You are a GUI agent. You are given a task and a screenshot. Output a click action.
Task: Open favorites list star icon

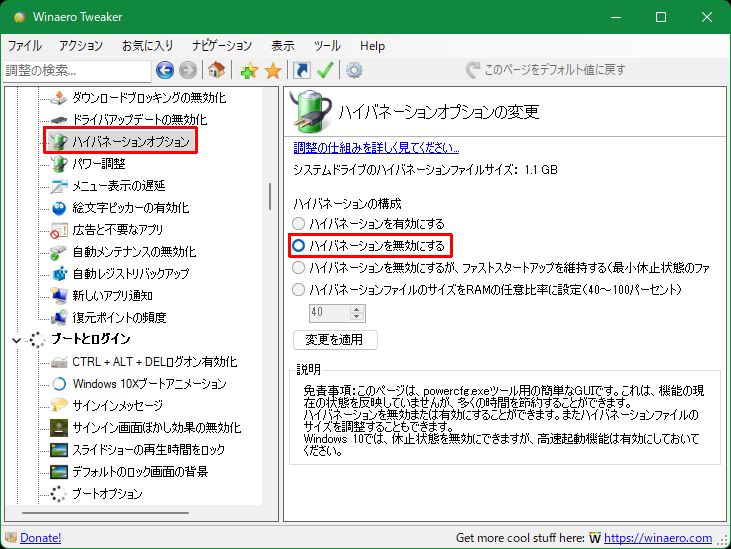pyautogui.click(x=273, y=70)
